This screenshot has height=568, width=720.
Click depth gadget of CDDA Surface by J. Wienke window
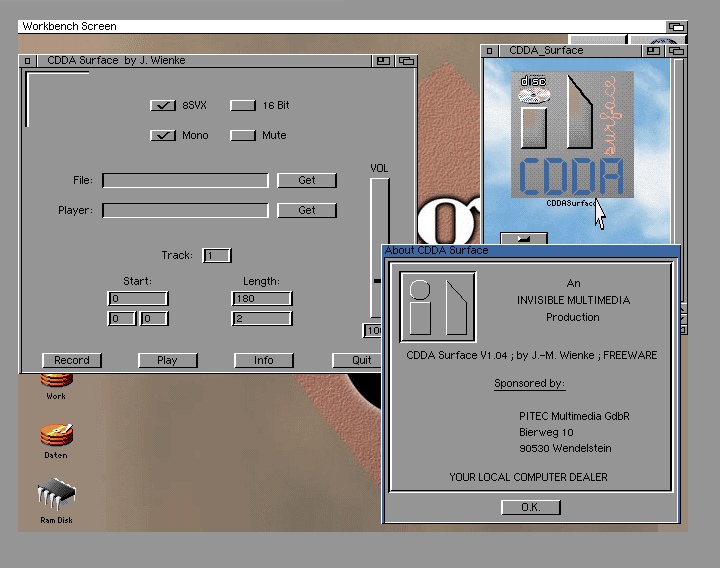(x=405, y=61)
